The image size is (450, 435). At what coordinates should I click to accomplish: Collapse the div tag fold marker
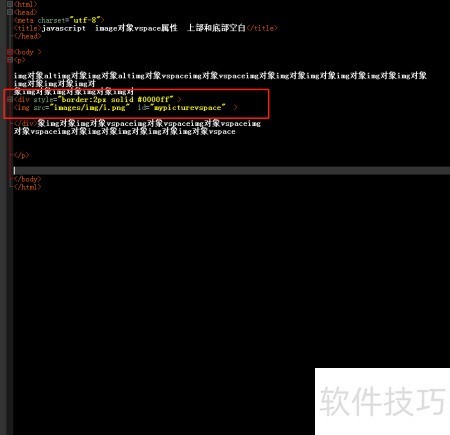click(10, 99)
